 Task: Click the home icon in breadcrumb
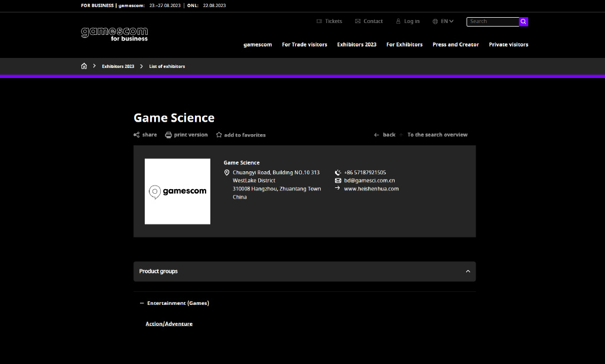click(84, 66)
